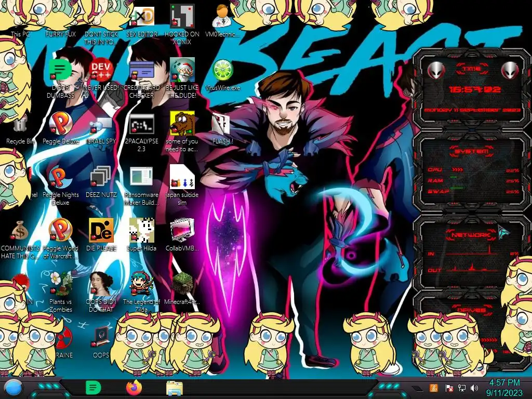Click the CPU usage row in SYSTEM widget
532x399 pixels.
(473, 170)
